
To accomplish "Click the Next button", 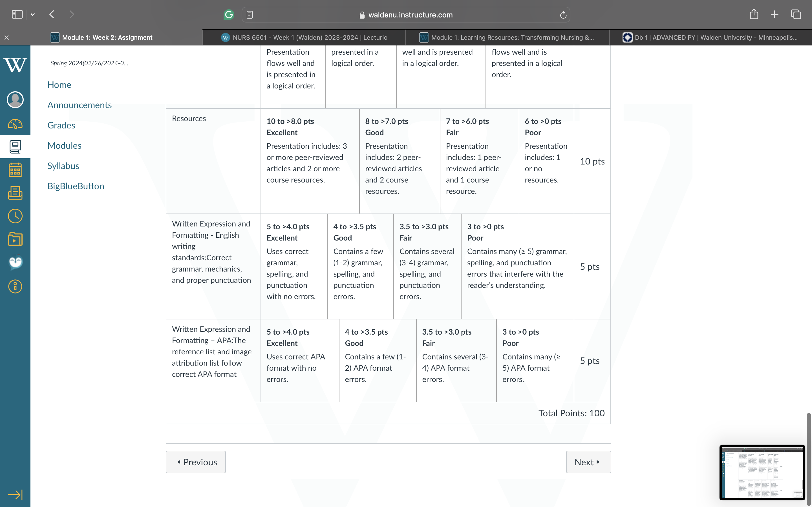I will [x=588, y=462].
